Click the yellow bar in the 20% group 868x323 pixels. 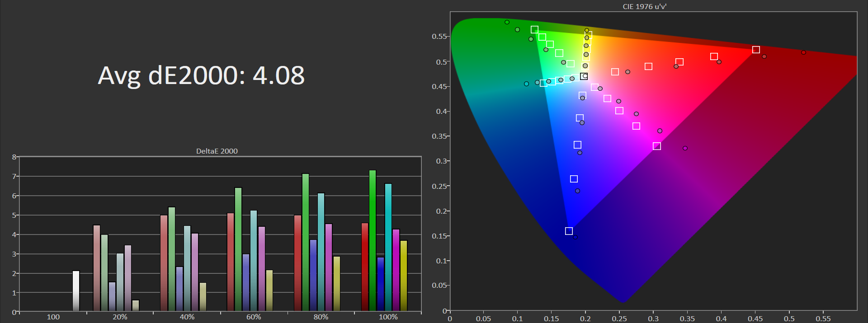tap(136, 306)
